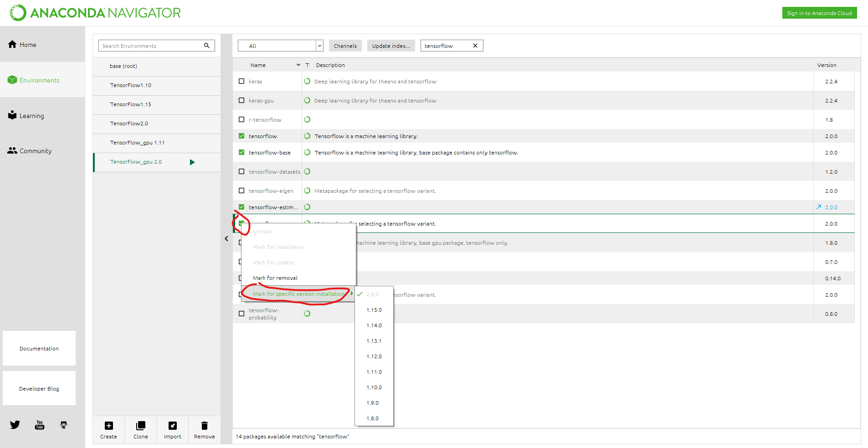Click the type icon in tensorflow-eigen row
868x448 pixels.
(307, 191)
